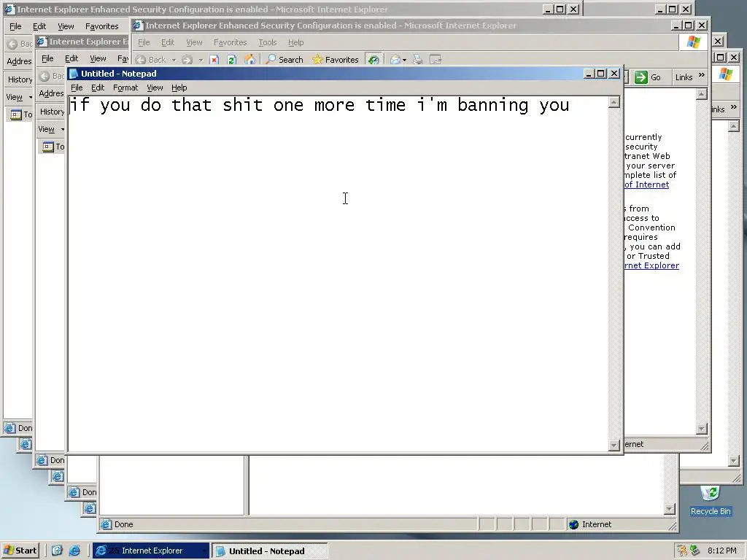747x560 pixels.
Task: Open dropdown arrow on Internet Explorer taskbar group
Action: (x=204, y=551)
